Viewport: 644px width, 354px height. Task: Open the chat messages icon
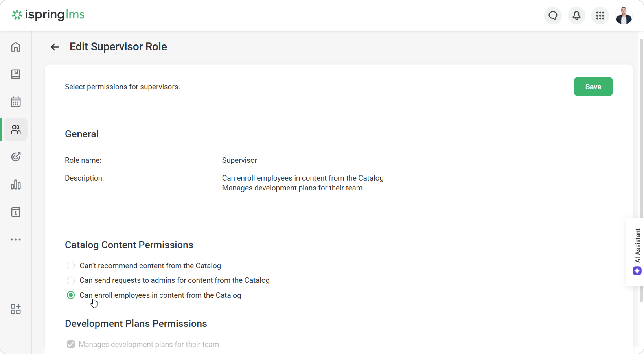click(x=553, y=16)
